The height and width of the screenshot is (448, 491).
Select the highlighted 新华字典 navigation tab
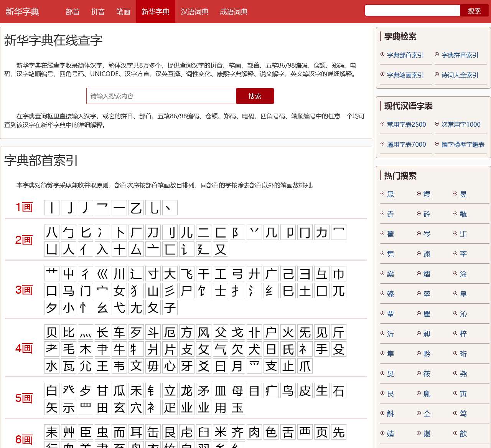(x=155, y=12)
